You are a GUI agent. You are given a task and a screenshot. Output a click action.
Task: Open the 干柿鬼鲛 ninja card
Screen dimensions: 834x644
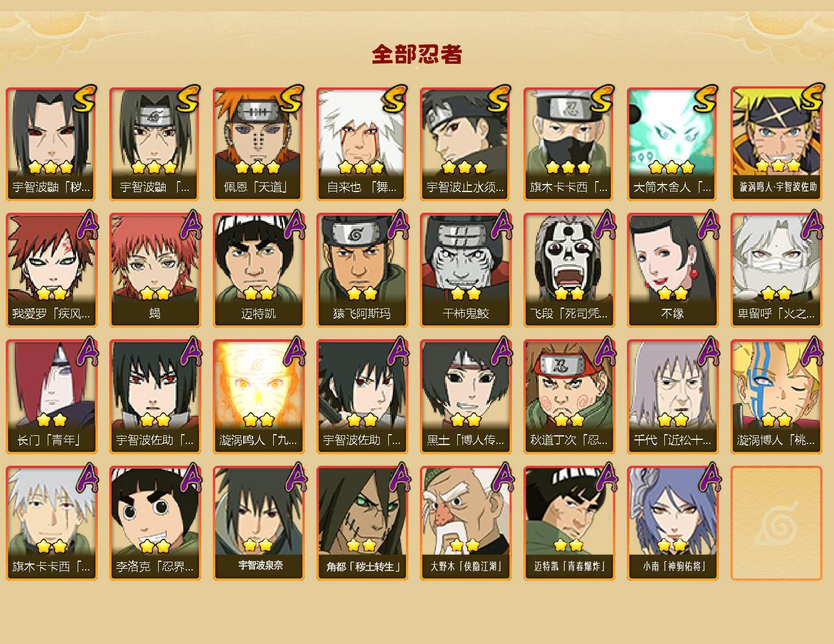tap(465, 270)
